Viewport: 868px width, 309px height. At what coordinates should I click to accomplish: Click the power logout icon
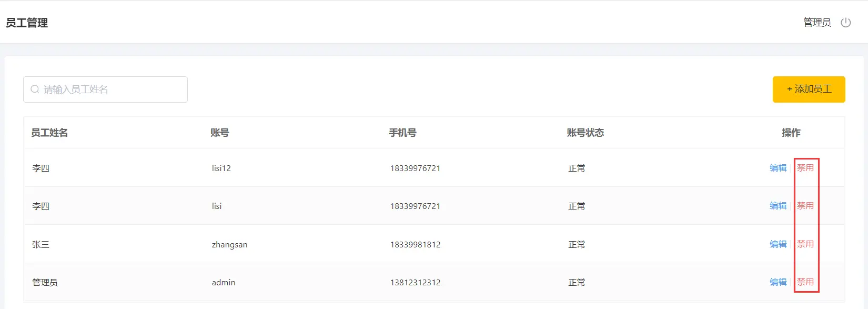click(846, 23)
